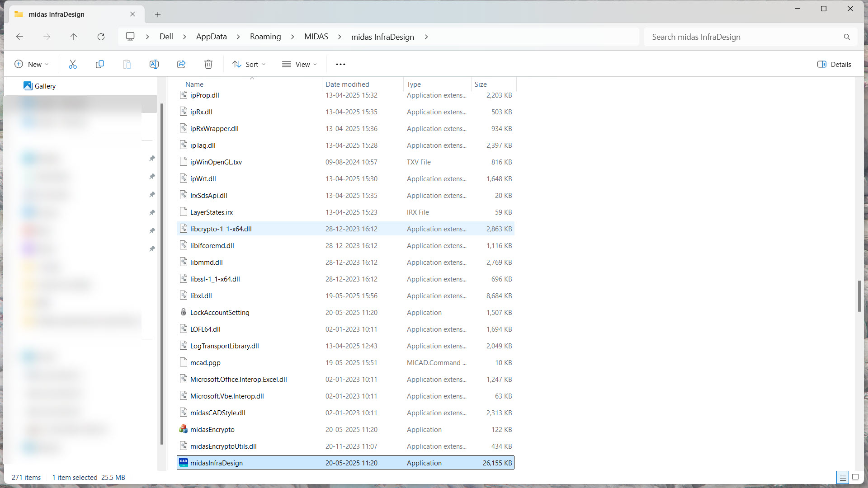
Task: Sort by the Date modified column header
Action: pos(347,84)
